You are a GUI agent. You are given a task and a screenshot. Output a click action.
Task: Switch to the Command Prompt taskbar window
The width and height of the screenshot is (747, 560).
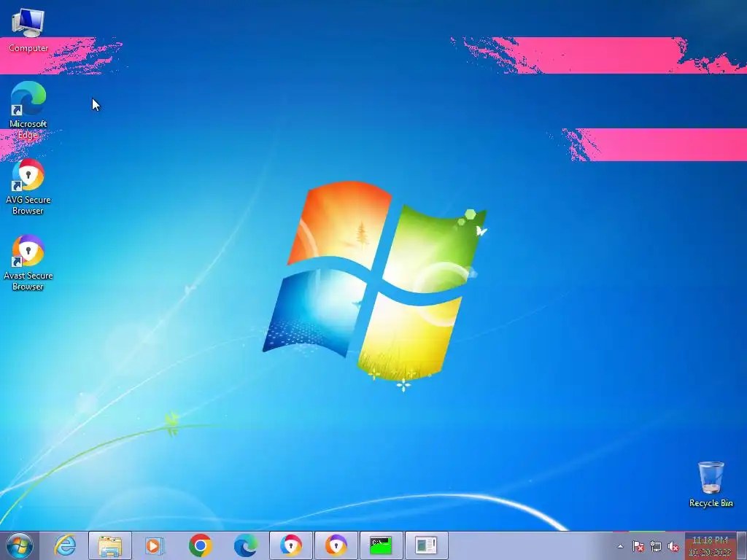click(x=381, y=545)
